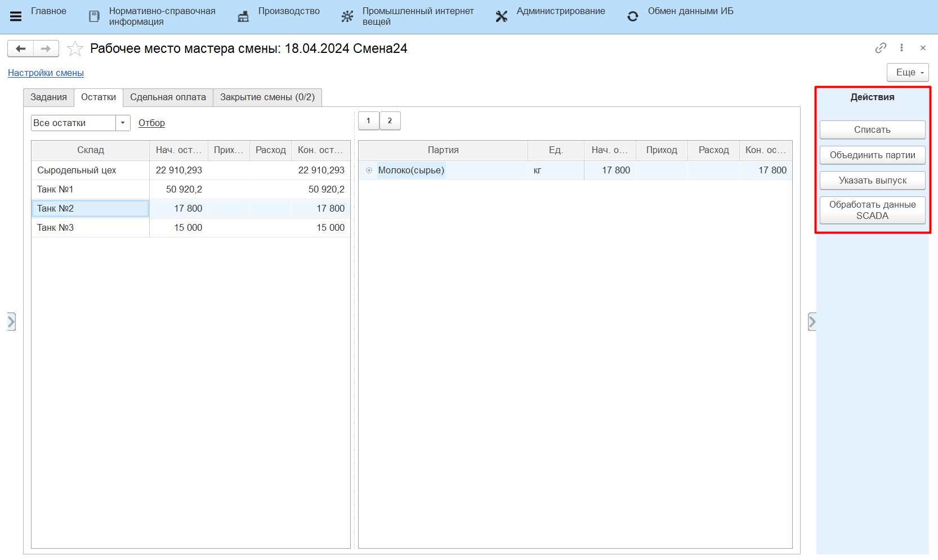The height and width of the screenshot is (560, 938).
Task: Open the three-dot options menu icon
Action: pyautogui.click(x=901, y=48)
